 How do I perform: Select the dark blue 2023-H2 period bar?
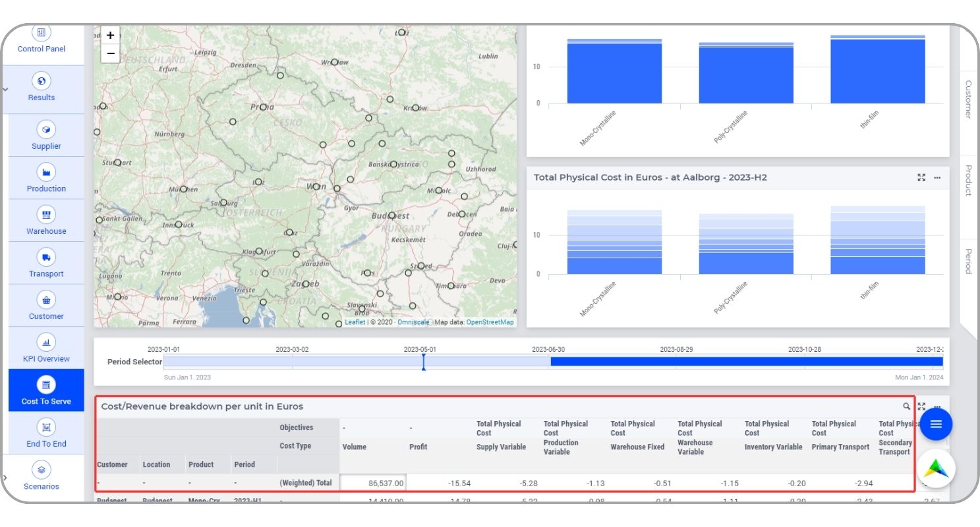click(x=747, y=362)
